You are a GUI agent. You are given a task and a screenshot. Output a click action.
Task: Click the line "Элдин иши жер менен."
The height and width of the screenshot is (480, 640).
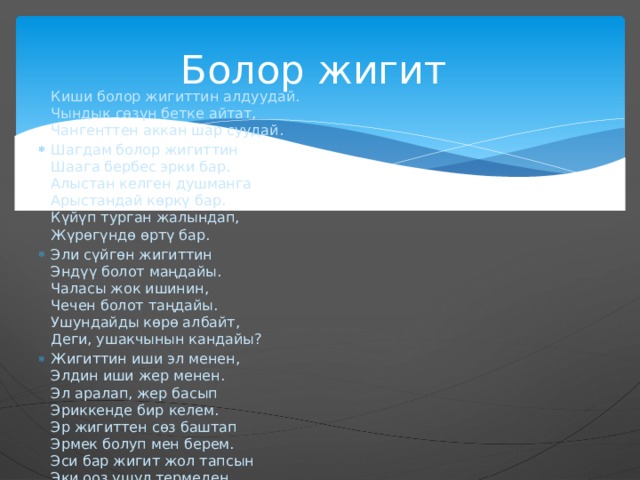138,376
